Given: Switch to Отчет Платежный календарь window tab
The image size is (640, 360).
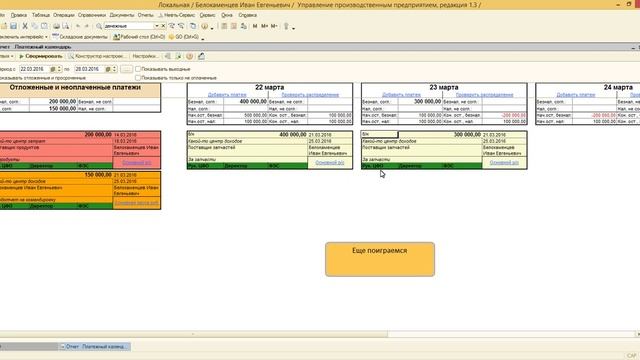Looking at the screenshot, I should [95, 347].
